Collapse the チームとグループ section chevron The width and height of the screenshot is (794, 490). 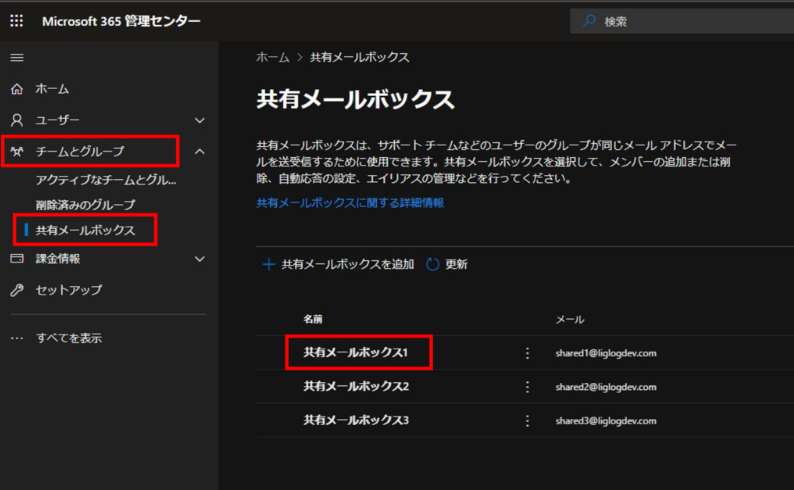click(200, 151)
